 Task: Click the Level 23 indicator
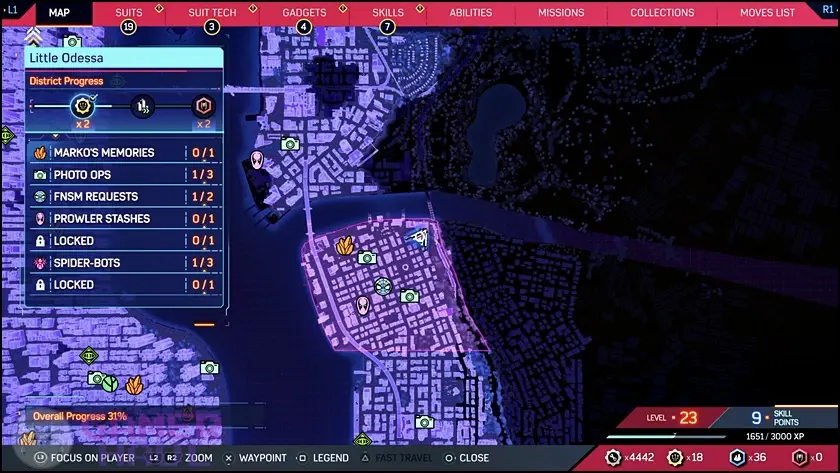pyautogui.click(x=672, y=417)
